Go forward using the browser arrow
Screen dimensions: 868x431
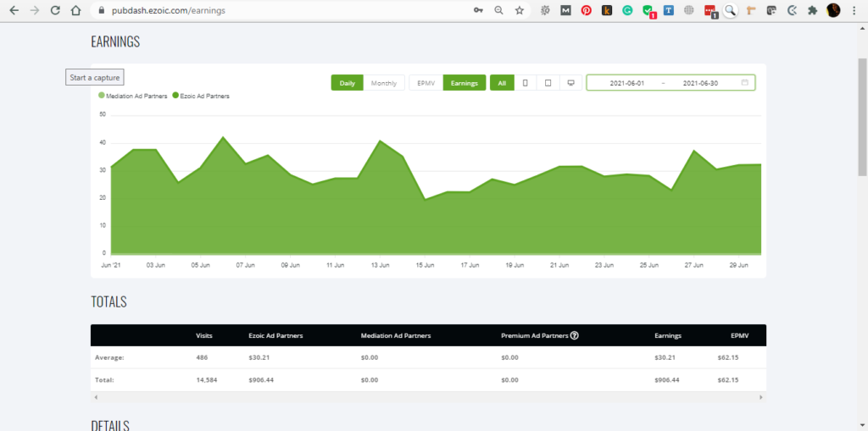34,10
